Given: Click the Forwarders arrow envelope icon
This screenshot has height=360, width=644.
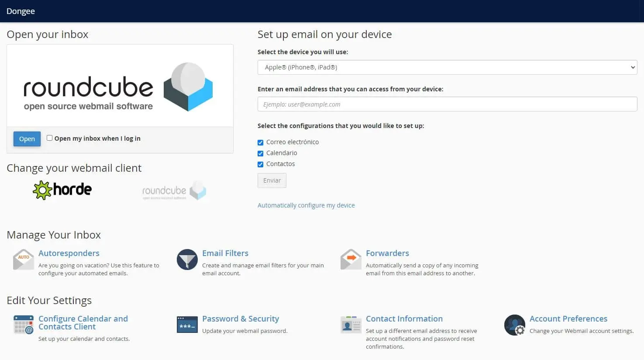Looking at the screenshot, I should [x=351, y=260].
